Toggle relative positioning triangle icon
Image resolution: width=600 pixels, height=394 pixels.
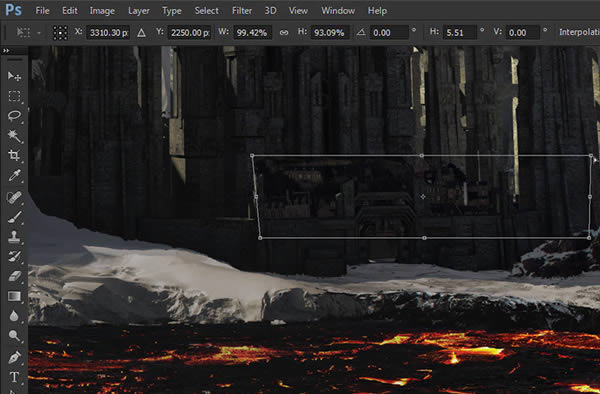(x=141, y=33)
